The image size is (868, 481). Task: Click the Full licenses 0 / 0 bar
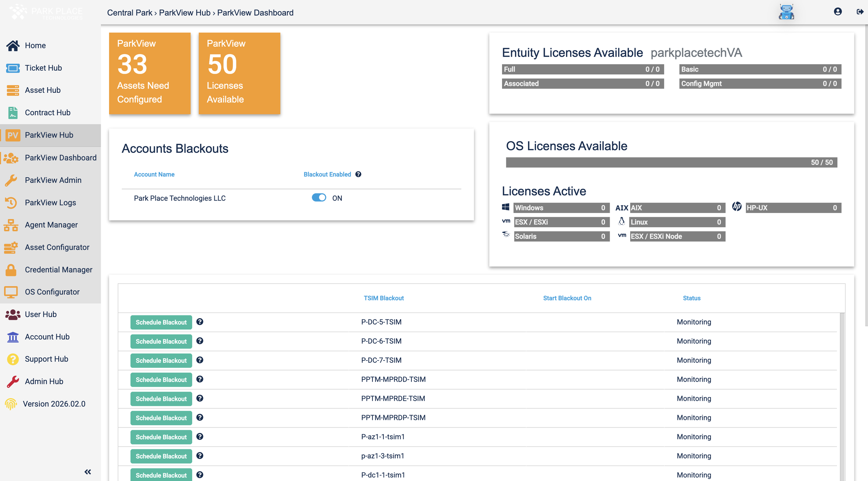point(583,69)
